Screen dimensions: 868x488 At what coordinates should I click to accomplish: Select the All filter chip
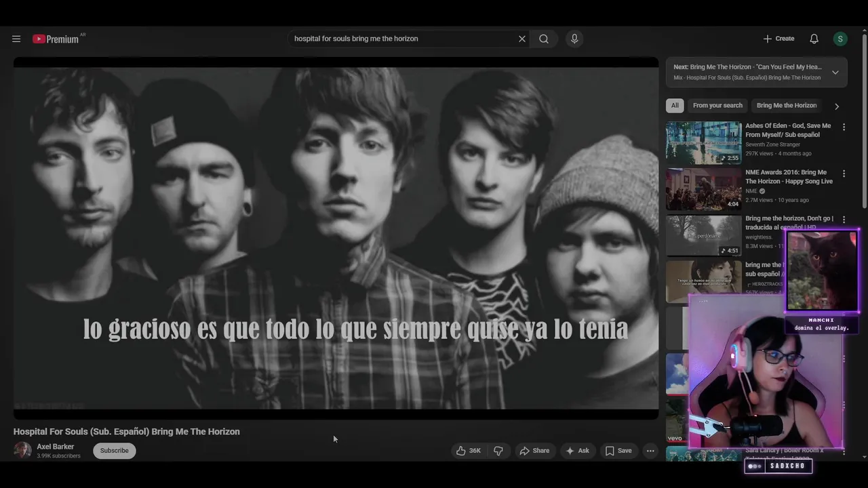[675, 105]
